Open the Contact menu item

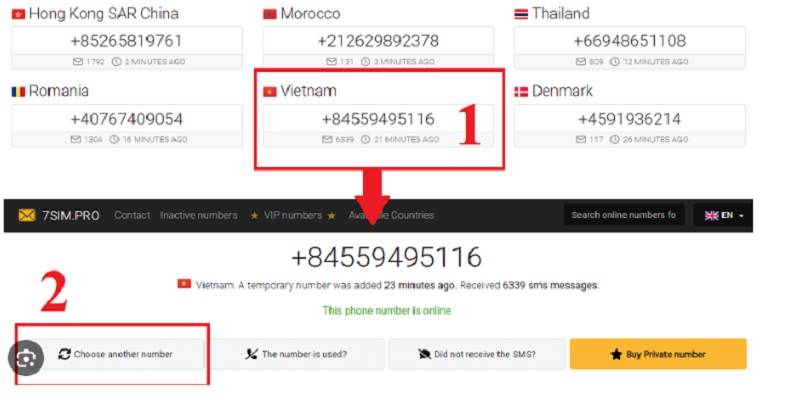tap(132, 215)
